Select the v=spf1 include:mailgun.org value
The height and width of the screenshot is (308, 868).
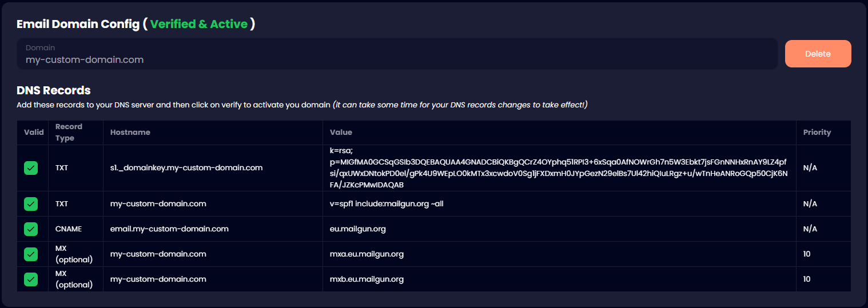click(x=387, y=204)
